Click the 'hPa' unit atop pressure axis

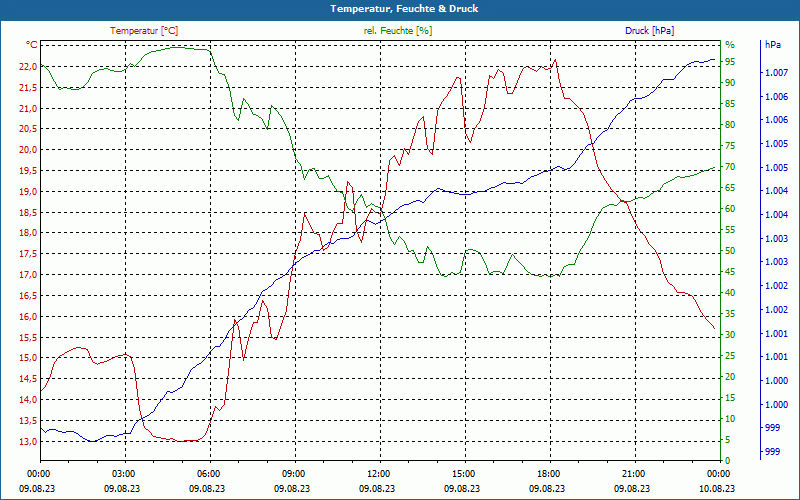tap(772, 45)
